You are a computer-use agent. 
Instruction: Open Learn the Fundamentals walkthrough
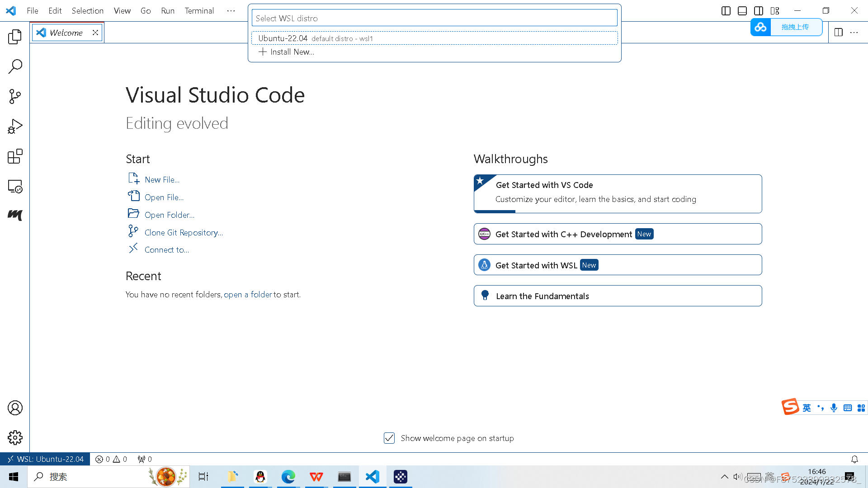(x=618, y=296)
